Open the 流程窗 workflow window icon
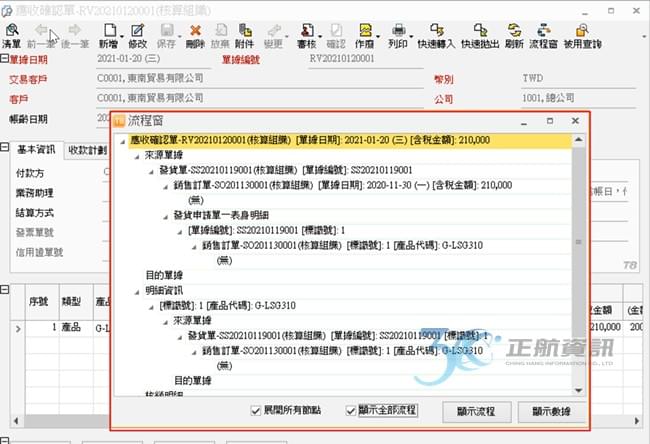Screen dimensions: 650x444 click(x=543, y=30)
